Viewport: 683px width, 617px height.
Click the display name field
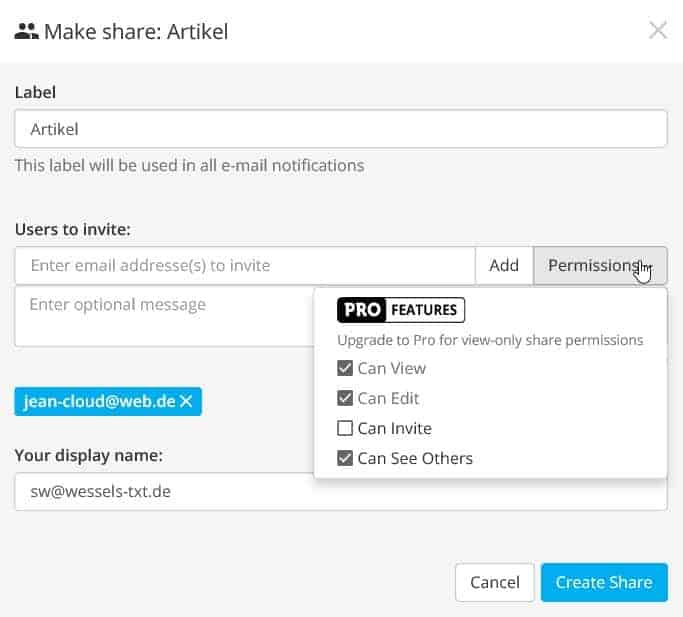(x=341, y=492)
